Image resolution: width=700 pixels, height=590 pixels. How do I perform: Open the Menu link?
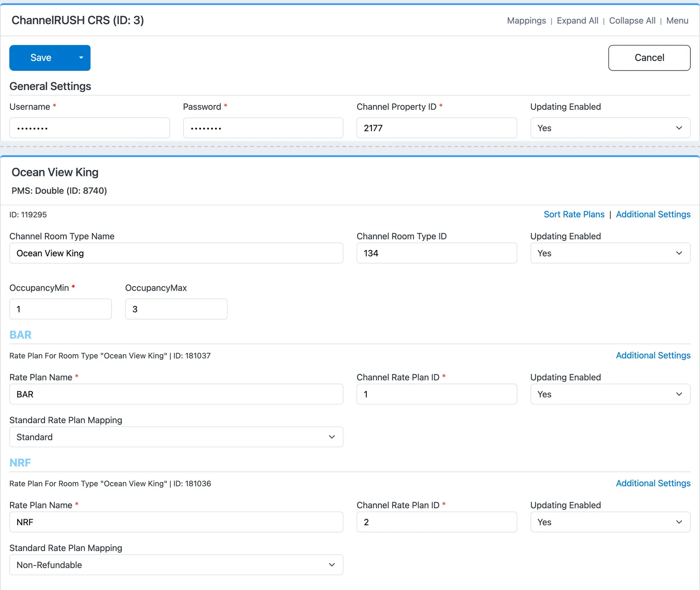click(x=677, y=21)
